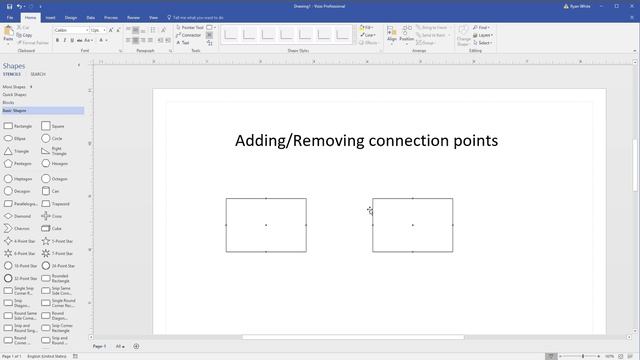Add a new page with plus icon
The image size is (640, 360).
click(136, 346)
